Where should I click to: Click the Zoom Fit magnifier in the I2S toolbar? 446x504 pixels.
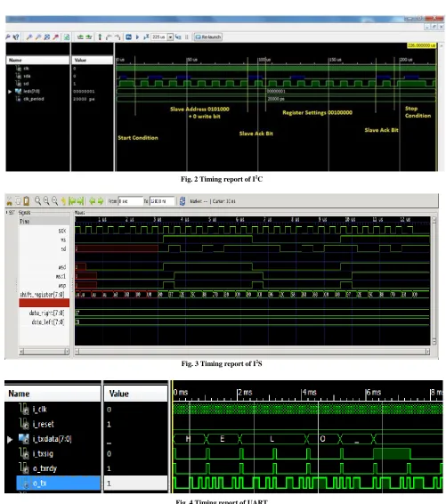click(37, 201)
